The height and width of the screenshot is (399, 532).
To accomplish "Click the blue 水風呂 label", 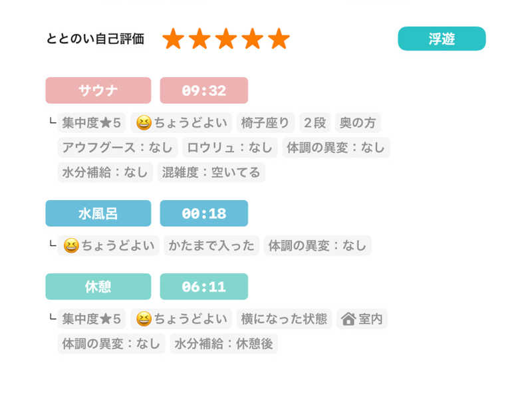I will coord(98,213).
